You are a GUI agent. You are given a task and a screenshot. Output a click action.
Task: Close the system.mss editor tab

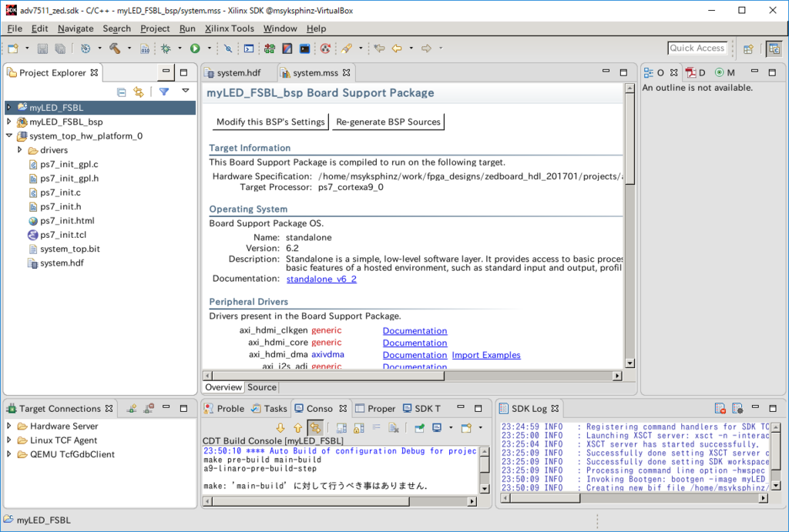[346, 72]
